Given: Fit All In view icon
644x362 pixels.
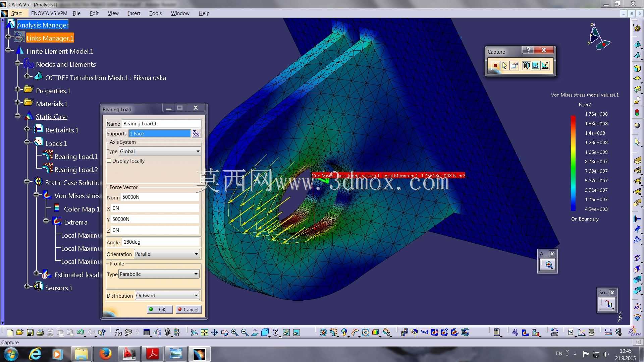Looking at the screenshot, I should 204,333.
